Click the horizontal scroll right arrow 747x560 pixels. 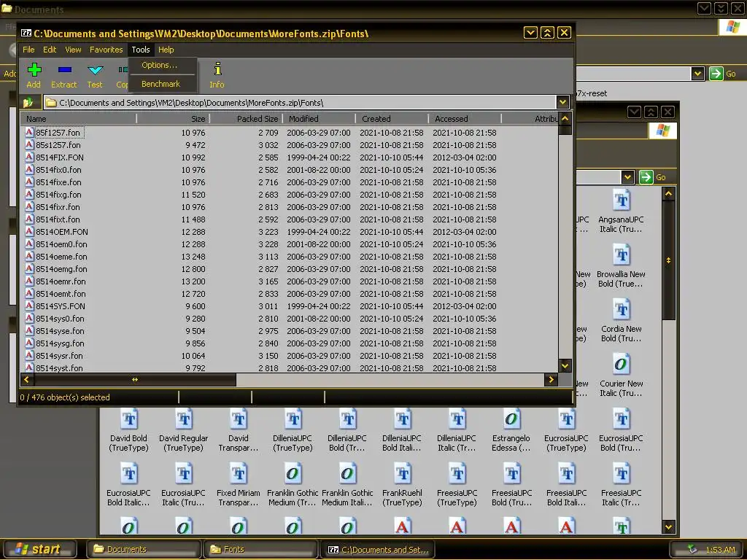(x=551, y=379)
